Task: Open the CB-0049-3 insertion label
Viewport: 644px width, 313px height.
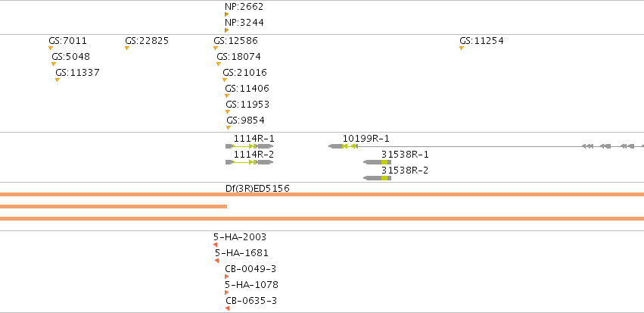Action: point(250,269)
